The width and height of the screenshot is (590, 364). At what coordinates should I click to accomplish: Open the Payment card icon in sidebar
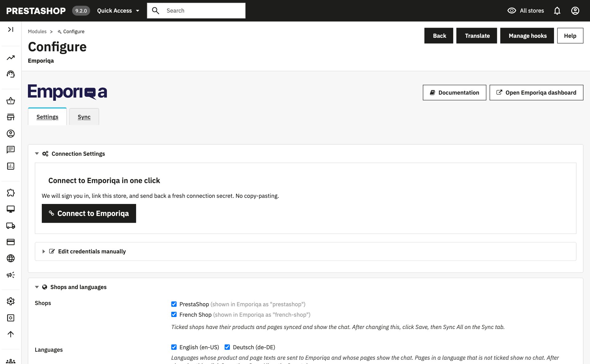11,242
